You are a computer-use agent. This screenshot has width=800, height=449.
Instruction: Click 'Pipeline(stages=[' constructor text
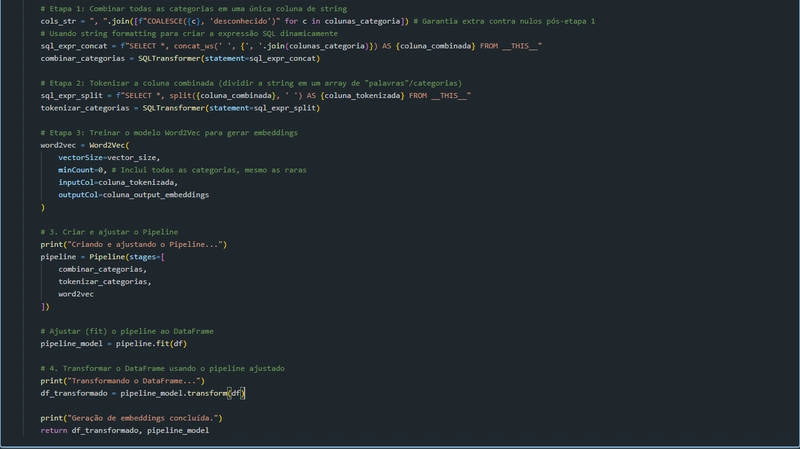coord(127,257)
